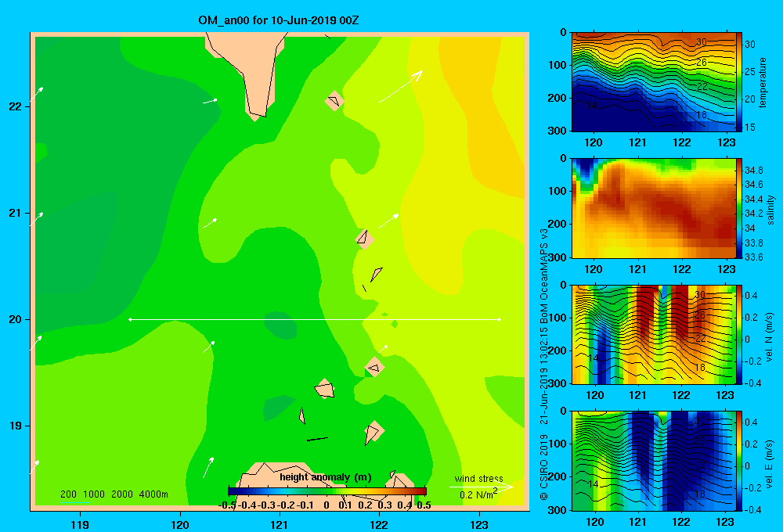Click the vertical CSIRO 2019 BoM OceanMAPS v3 credit text
The height and width of the screenshot is (532, 783).
[544, 365]
